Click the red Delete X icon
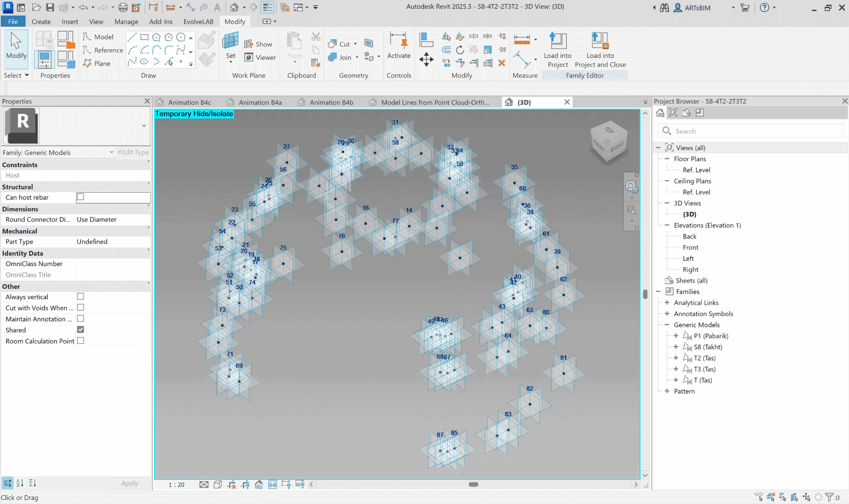Screen dimensions: 849x504 [x=502, y=63]
